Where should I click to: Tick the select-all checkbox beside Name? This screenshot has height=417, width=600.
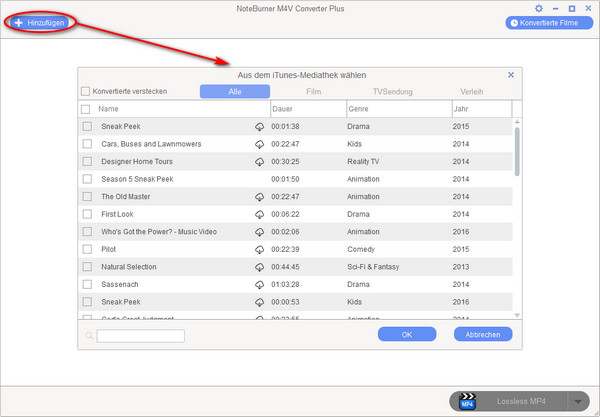click(x=85, y=109)
